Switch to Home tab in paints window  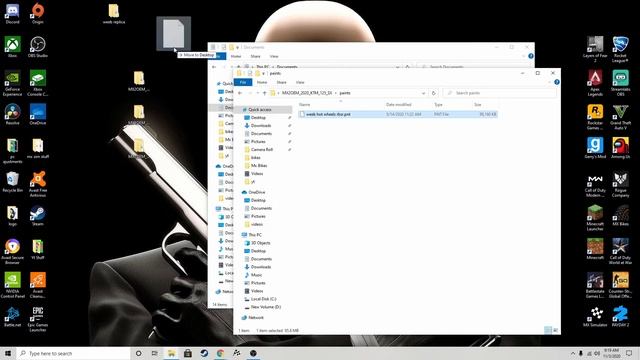click(x=262, y=82)
